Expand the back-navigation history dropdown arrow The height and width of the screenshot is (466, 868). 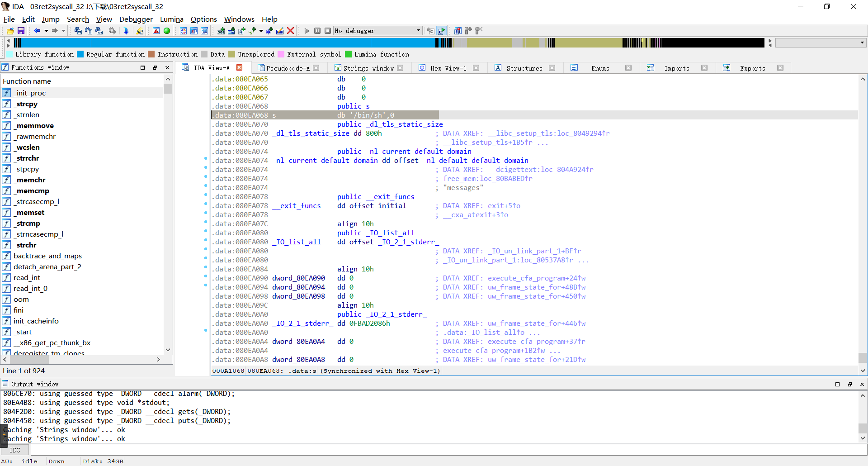(46, 31)
